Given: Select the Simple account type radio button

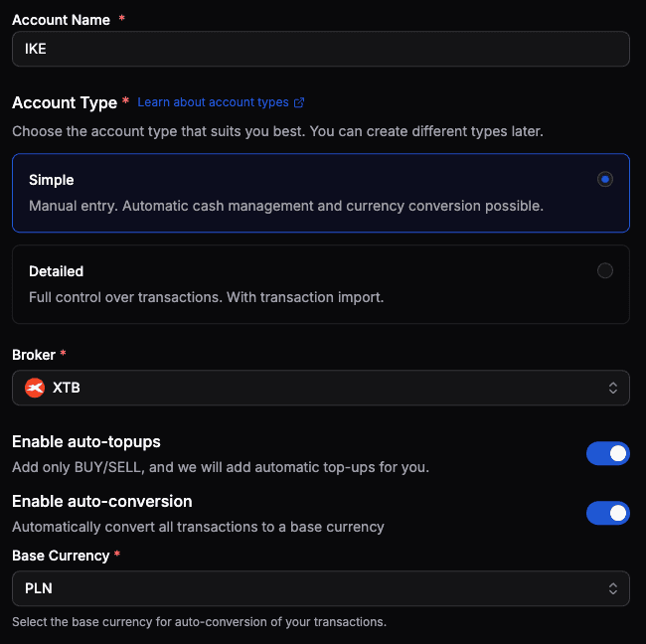Looking at the screenshot, I should click(604, 180).
